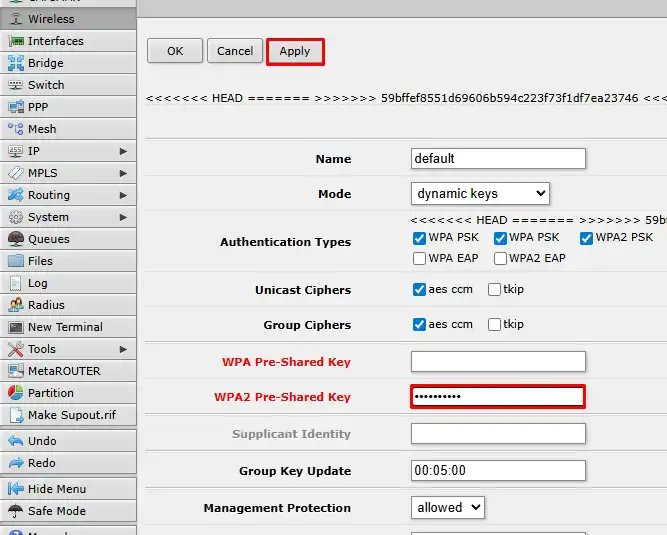Click the Undo arrow icon
This screenshot has height=535, width=667.
coord(15,441)
